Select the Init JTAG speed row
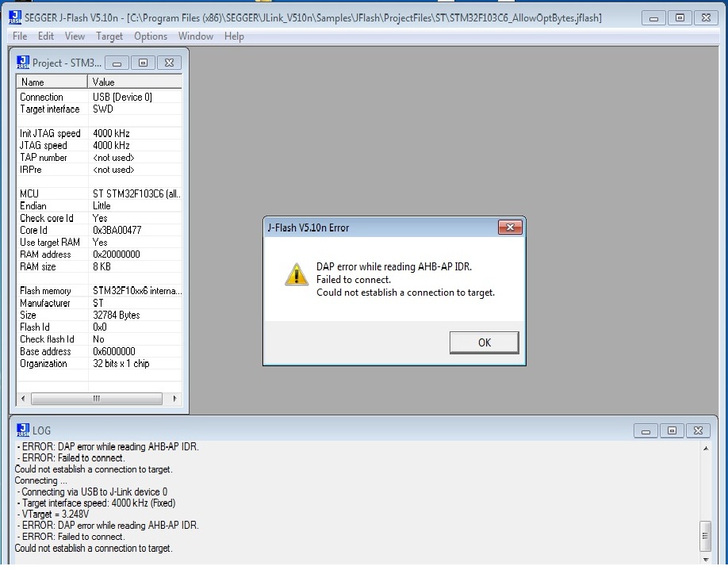This screenshot has width=728, height=570. 99,133
